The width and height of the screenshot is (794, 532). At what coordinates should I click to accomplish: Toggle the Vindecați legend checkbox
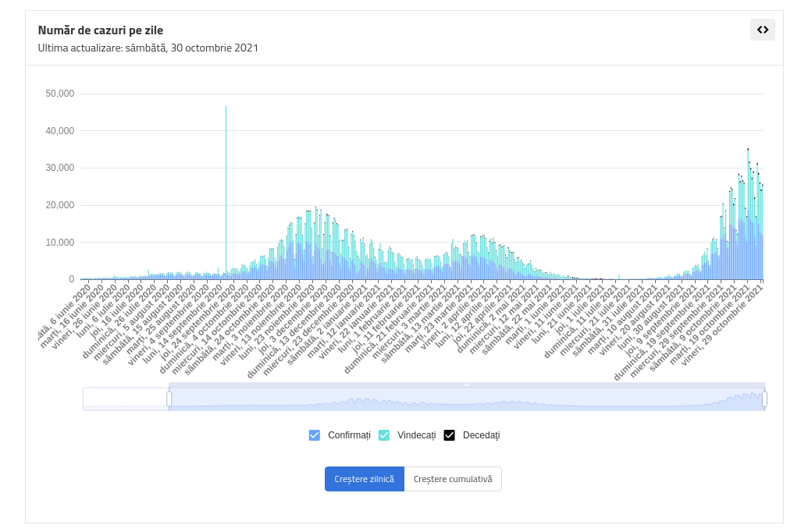(384, 435)
